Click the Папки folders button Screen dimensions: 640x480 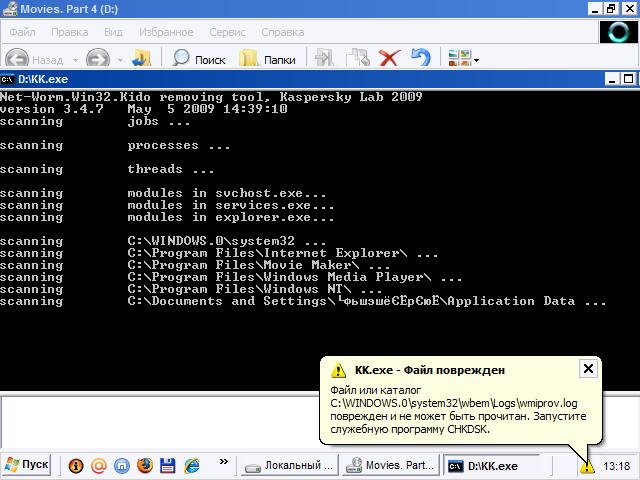click(x=268, y=60)
